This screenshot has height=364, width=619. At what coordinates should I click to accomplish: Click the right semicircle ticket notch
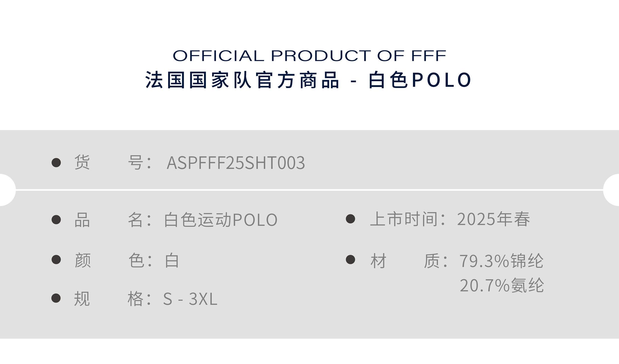click(x=612, y=190)
